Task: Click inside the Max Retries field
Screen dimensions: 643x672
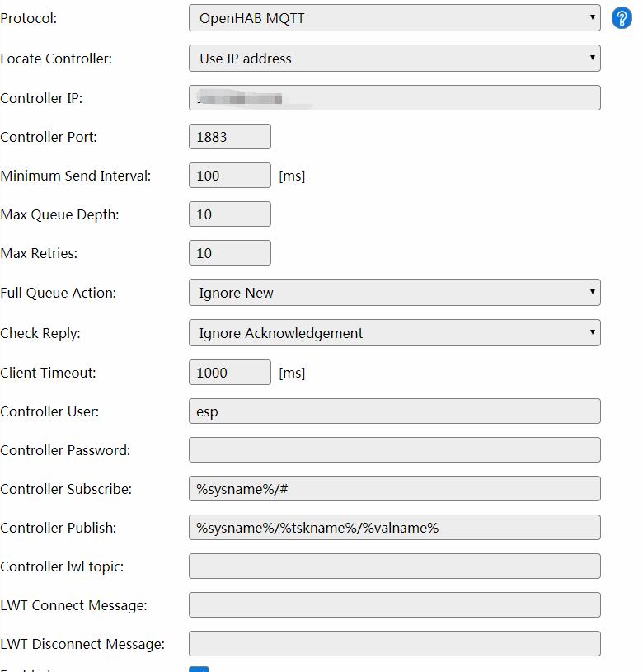Action: (229, 252)
